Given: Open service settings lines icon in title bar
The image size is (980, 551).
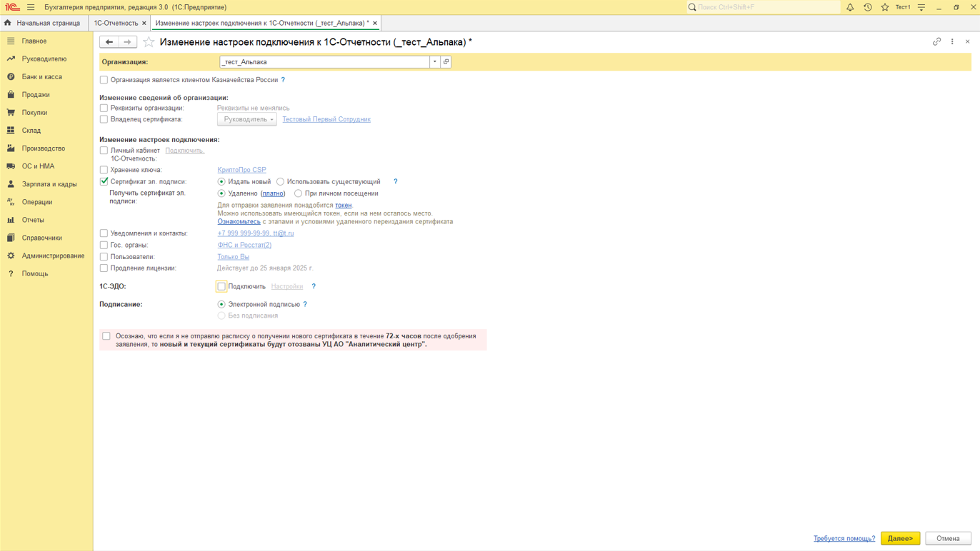Looking at the screenshot, I should click(x=921, y=7).
